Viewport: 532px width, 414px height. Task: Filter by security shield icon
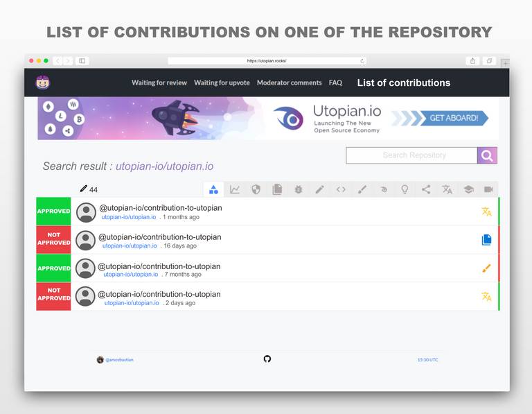(256, 189)
